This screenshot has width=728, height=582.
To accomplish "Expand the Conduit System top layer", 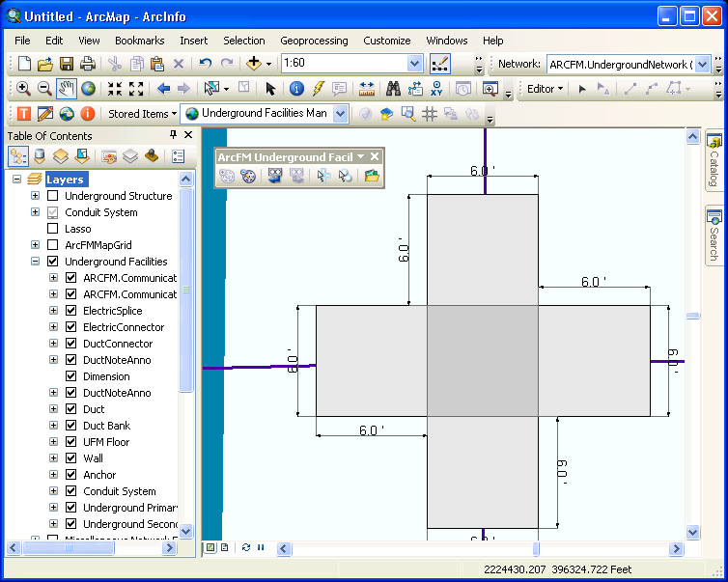I will [x=36, y=212].
